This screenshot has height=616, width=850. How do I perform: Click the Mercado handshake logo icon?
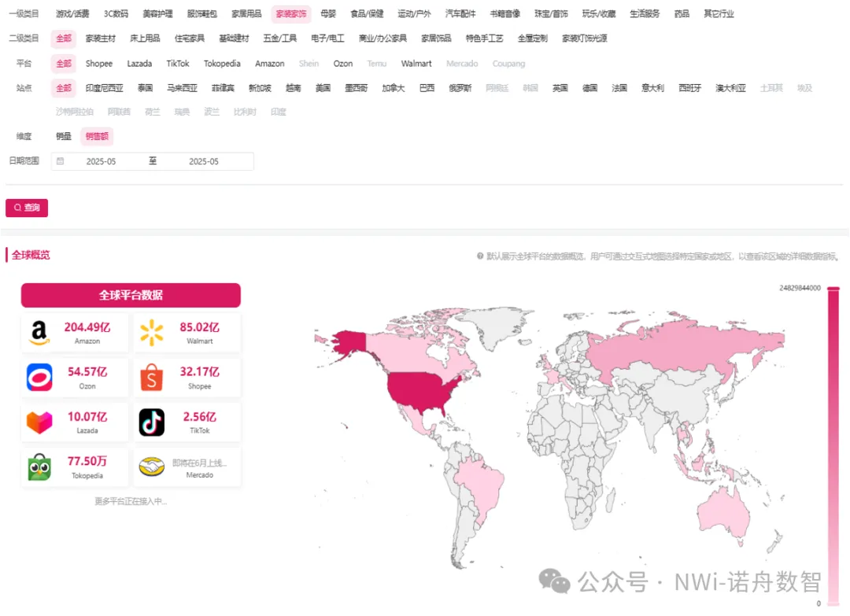(152, 467)
